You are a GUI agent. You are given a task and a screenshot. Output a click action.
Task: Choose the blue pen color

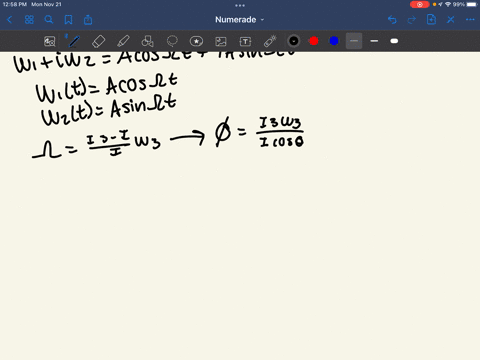[334, 41]
